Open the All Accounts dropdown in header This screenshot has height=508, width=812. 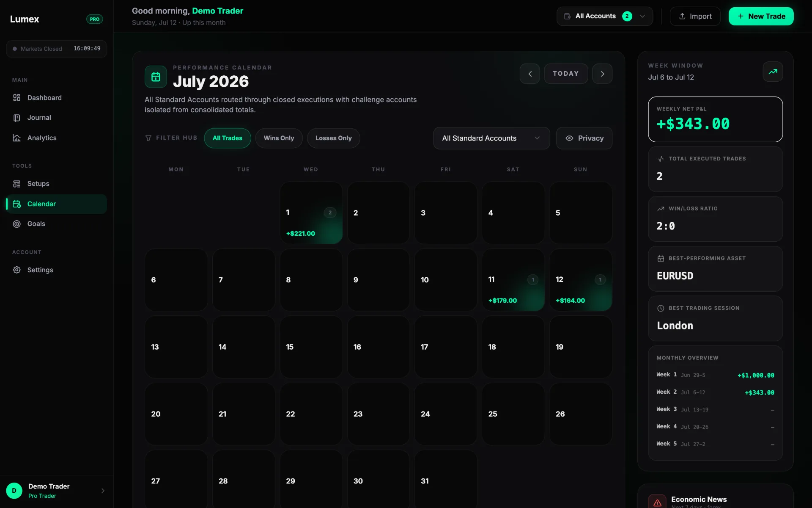coord(605,16)
